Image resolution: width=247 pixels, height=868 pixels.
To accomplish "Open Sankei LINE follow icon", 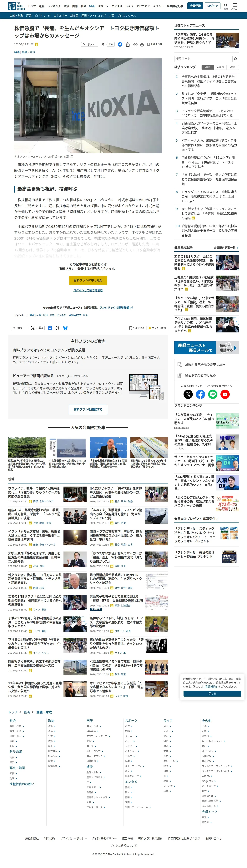I will point(213,394).
